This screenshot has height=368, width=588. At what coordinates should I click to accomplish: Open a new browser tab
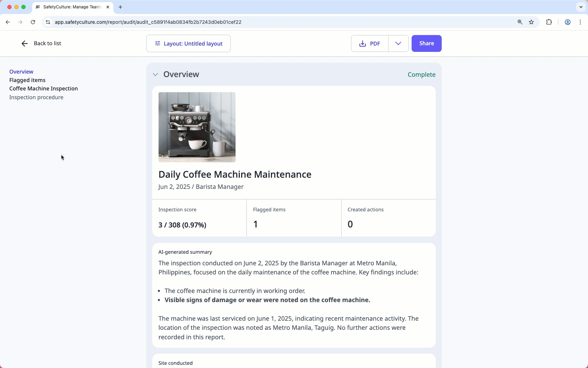pyautogui.click(x=120, y=7)
